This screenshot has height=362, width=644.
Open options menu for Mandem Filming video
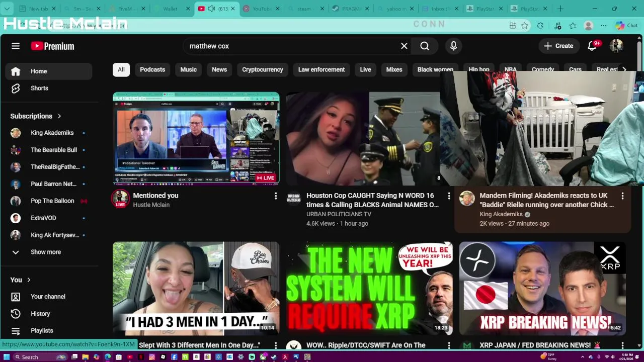click(x=622, y=196)
